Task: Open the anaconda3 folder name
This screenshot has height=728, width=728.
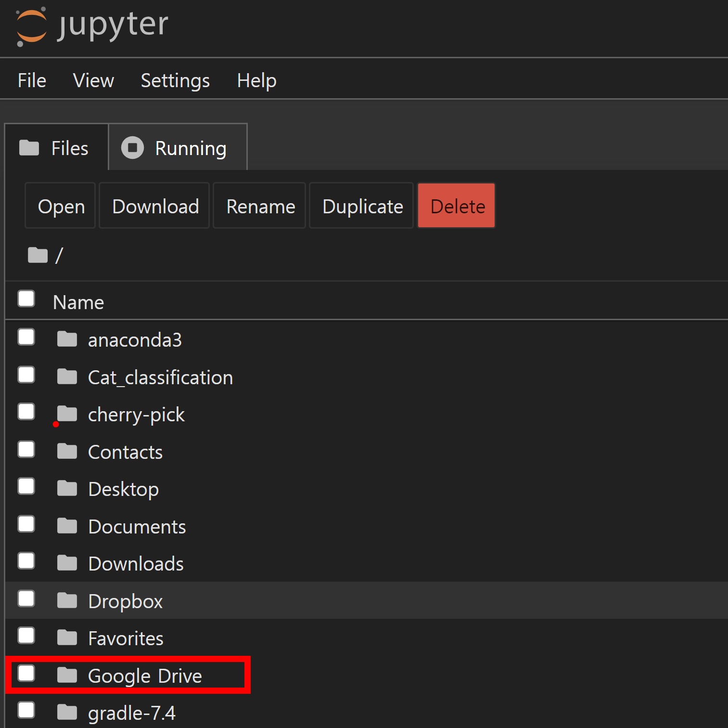Action: pos(135,340)
